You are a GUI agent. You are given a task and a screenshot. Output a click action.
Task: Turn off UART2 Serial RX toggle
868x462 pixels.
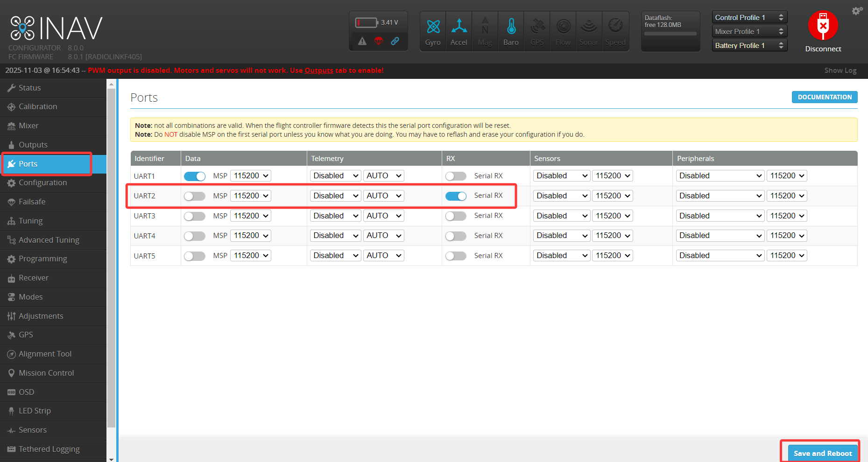point(456,196)
